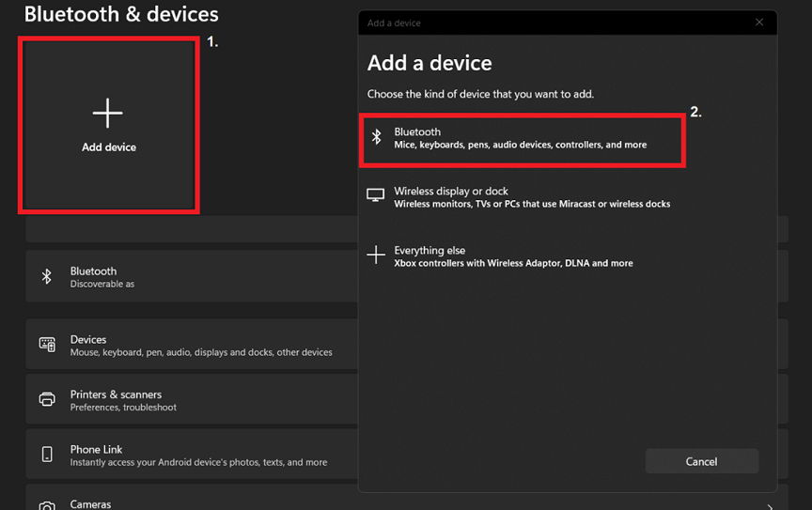The width and height of the screenshot is (812, 510).
Task: Click the phone icon for Phone Link
Action: [47, 454]
